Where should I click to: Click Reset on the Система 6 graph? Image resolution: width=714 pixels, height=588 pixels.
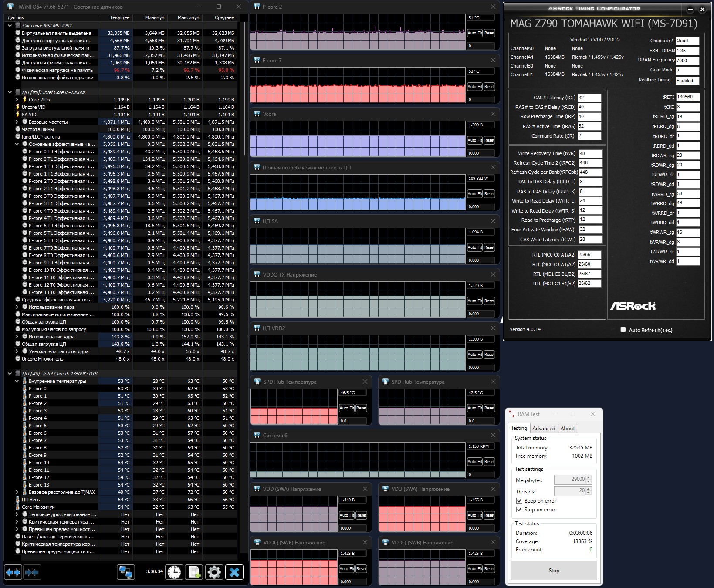[489, 462]
